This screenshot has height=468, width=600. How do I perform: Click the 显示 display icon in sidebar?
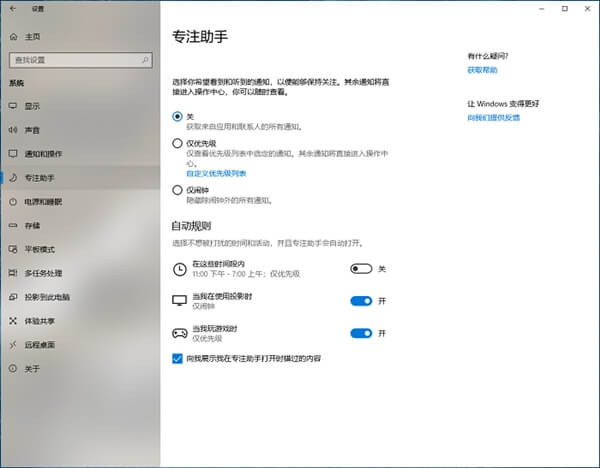[12, 106]
